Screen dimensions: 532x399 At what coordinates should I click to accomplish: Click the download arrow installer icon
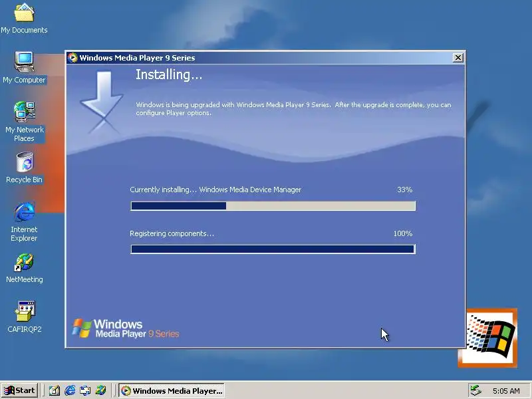(102, 102)
